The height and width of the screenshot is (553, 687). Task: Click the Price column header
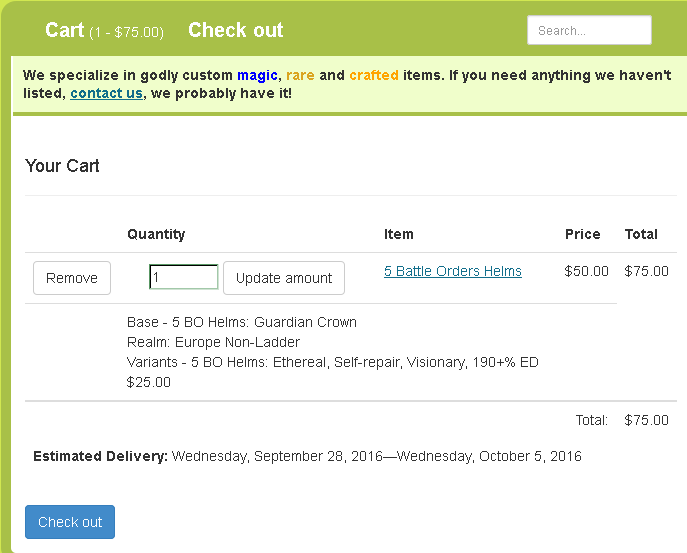click(583, 234)
